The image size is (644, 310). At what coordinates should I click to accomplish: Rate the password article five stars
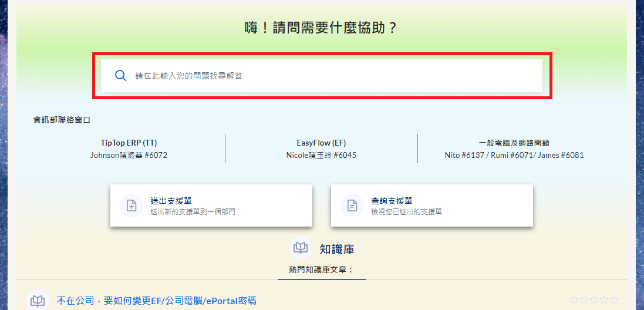613,300
